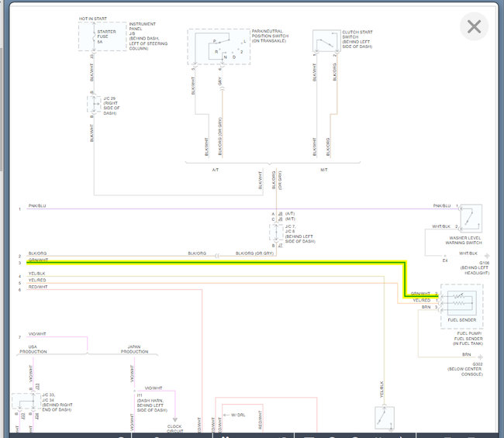Click the washer level warning switch symbol
This screenshot has height=438, width=504.
(471, 218)
